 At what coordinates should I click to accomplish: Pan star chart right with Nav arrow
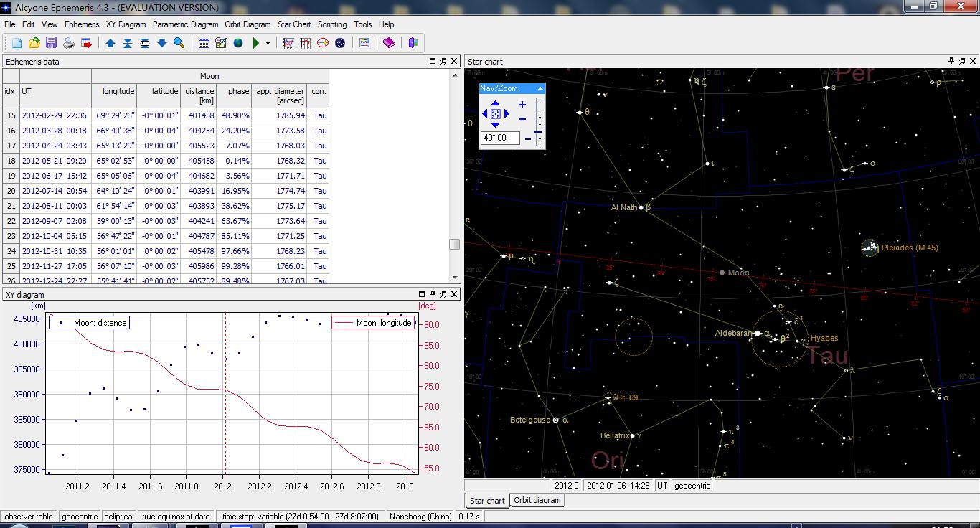[506, 113]
